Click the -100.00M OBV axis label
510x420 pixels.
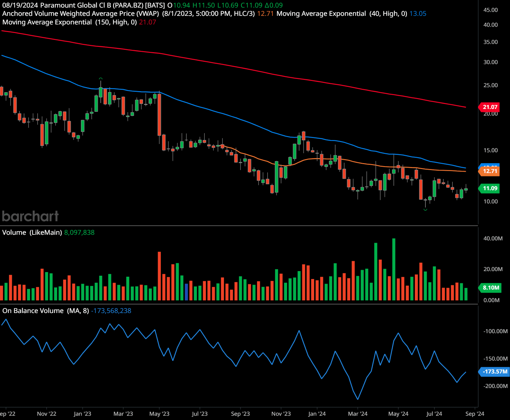495,331
